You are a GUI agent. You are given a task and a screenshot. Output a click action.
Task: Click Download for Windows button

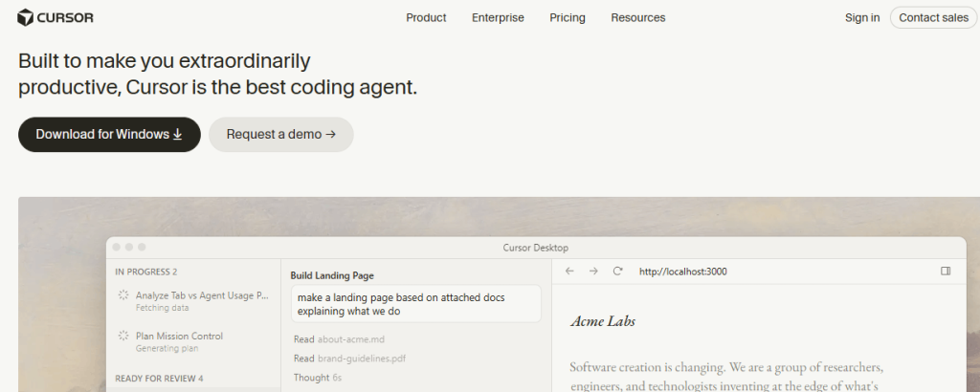(x=109, y=134)
